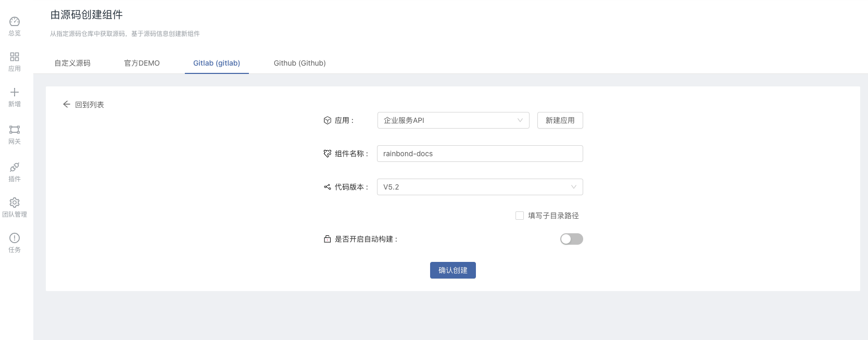Click the 组件名称 input with rainbond-docs
The image size is (868, 340).
click(x=480, y=154)
